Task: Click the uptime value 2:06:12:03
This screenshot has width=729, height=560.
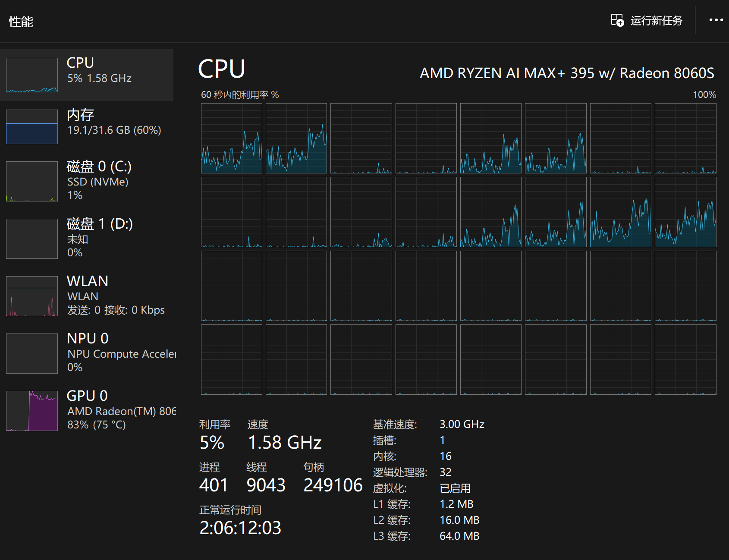Action: 240,528
